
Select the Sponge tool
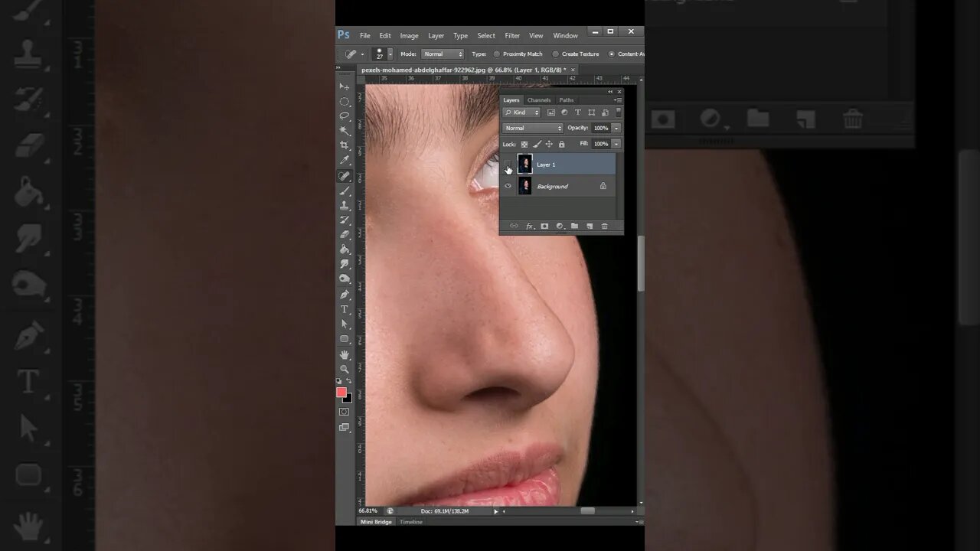(345, 279)
